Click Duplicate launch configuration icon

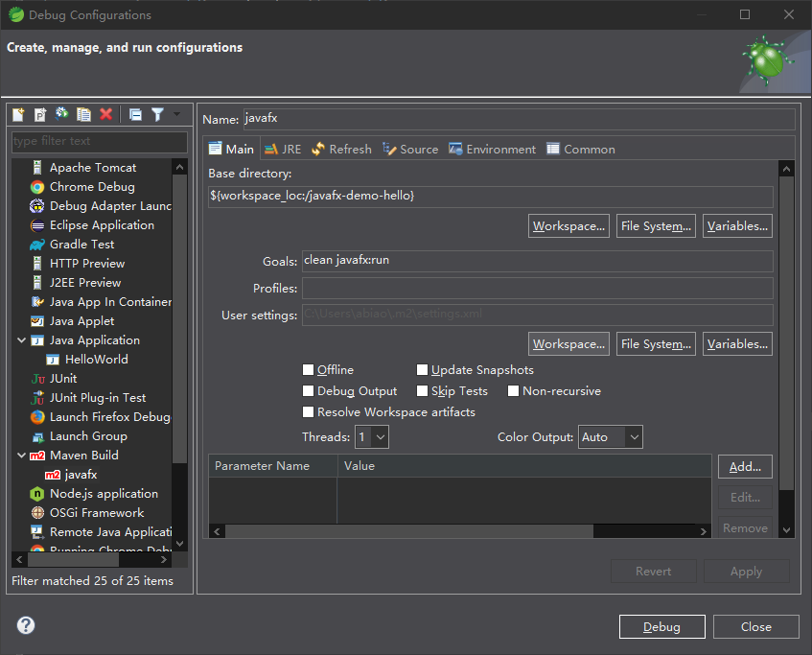(x=84, y=114)
